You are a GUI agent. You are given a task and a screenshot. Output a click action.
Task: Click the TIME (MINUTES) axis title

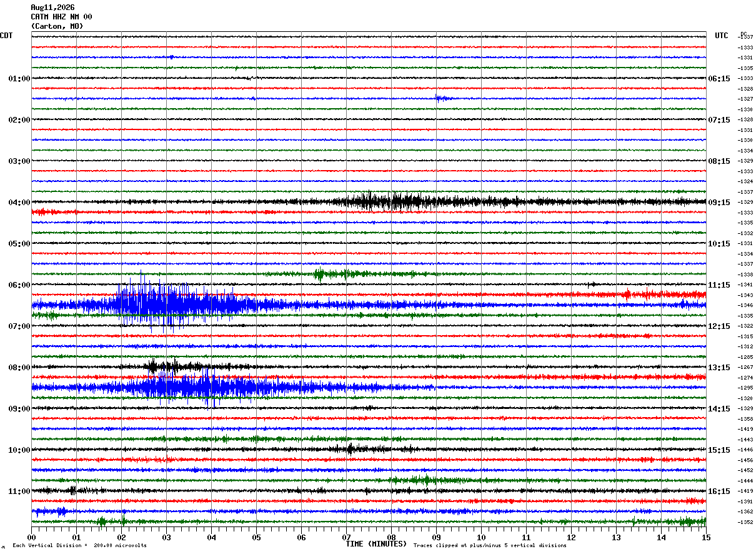tap(376, 544)
